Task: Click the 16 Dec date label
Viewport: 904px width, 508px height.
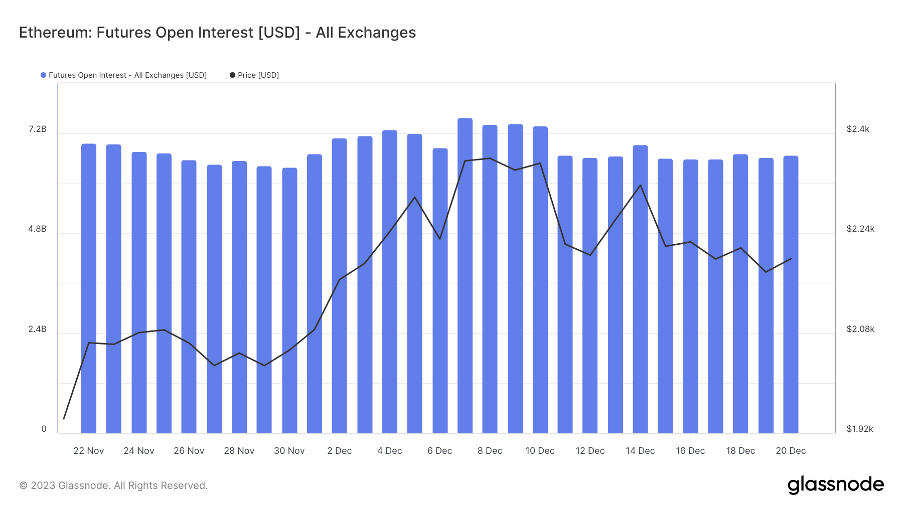Action: pyautogui.click(x=690, y=451)
